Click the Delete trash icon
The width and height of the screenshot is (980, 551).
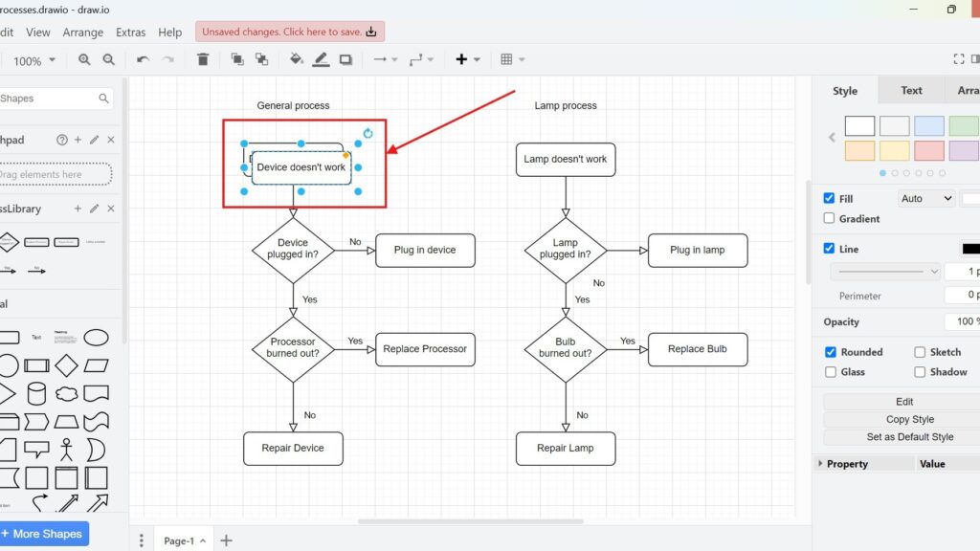[x=202, y=59]
